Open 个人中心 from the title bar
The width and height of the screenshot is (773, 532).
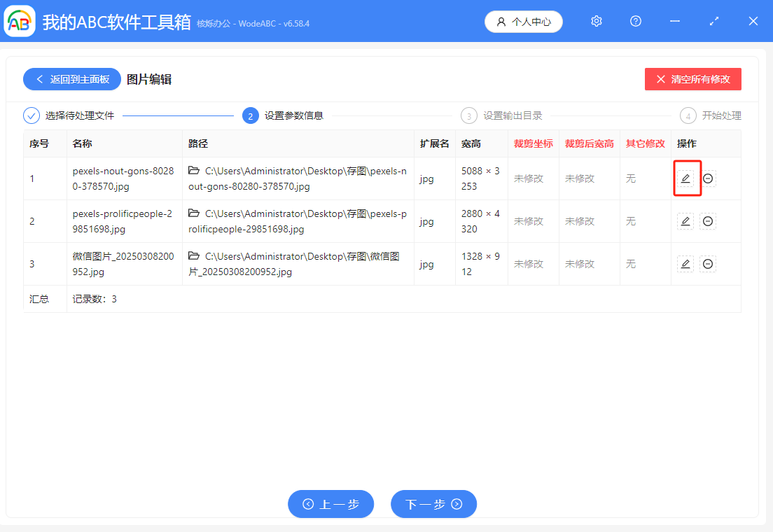(524, 21)
